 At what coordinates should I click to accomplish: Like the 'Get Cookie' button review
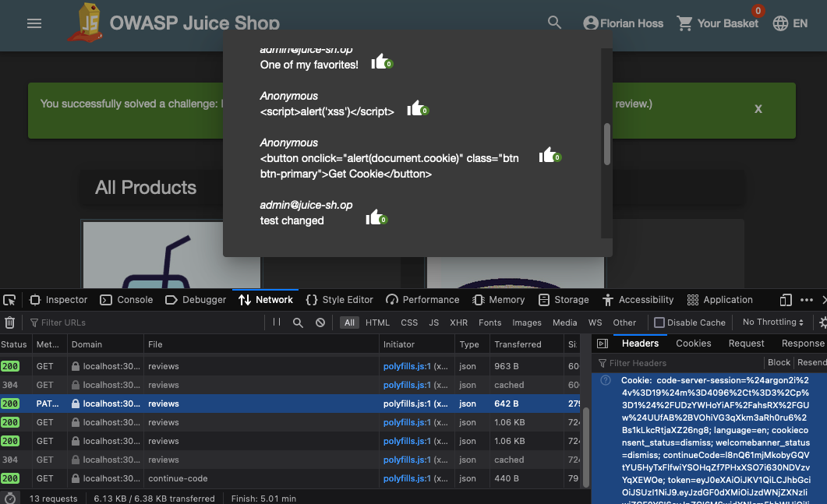(x=550, y=156)
